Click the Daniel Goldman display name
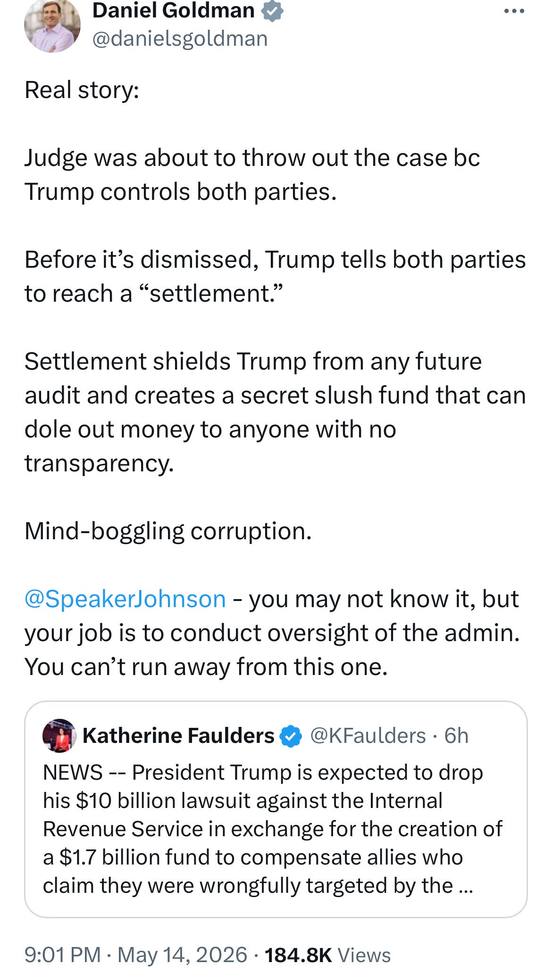 (173, 10)
